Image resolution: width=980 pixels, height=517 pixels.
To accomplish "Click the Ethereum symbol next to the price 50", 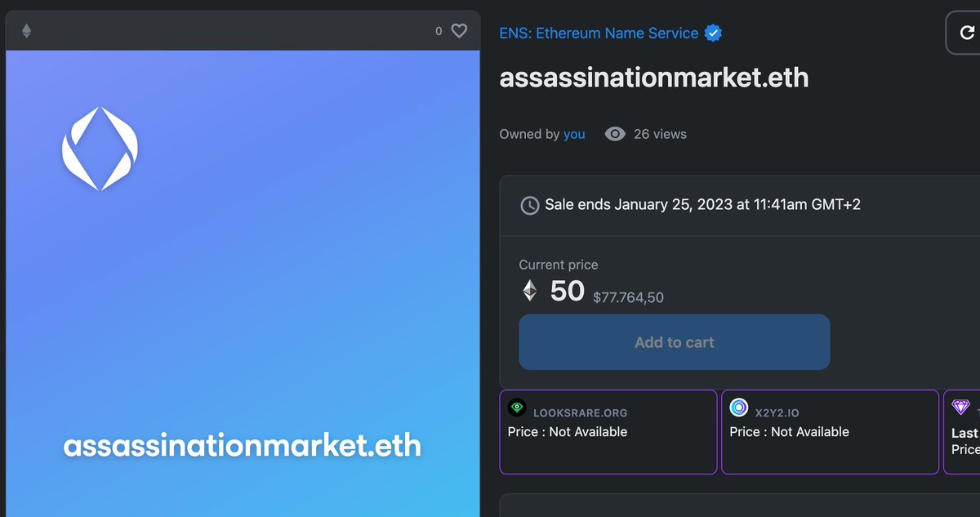I will (x=529, y=291).
